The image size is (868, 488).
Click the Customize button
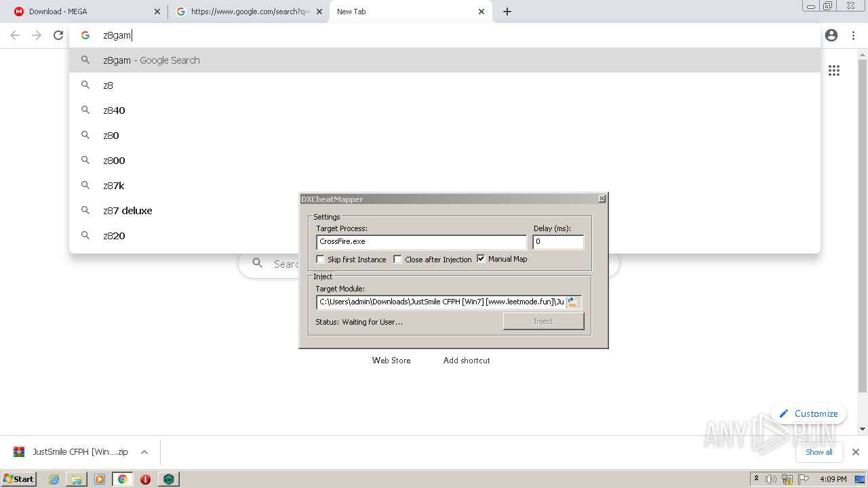tap(808, 413)
